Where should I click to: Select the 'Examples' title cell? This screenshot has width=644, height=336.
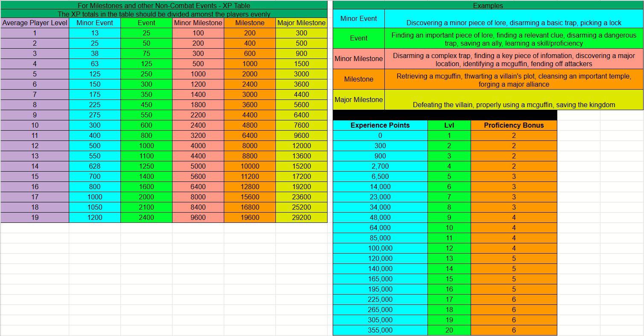pyautogui.click(x=488, y=5)
